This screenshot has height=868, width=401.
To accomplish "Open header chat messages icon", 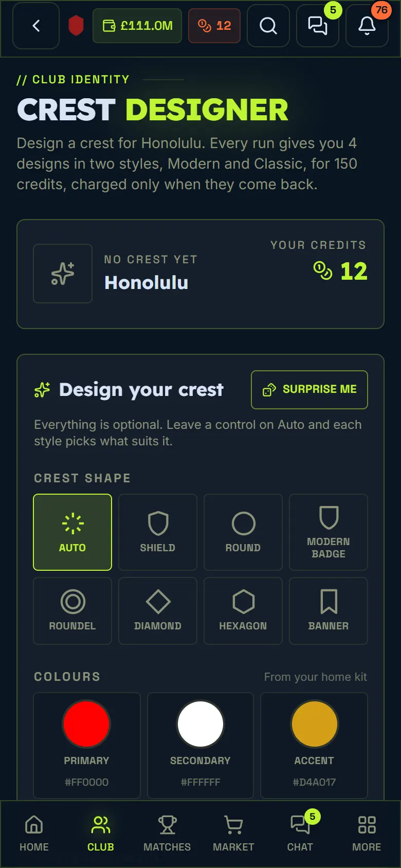I will coord(317,26).
